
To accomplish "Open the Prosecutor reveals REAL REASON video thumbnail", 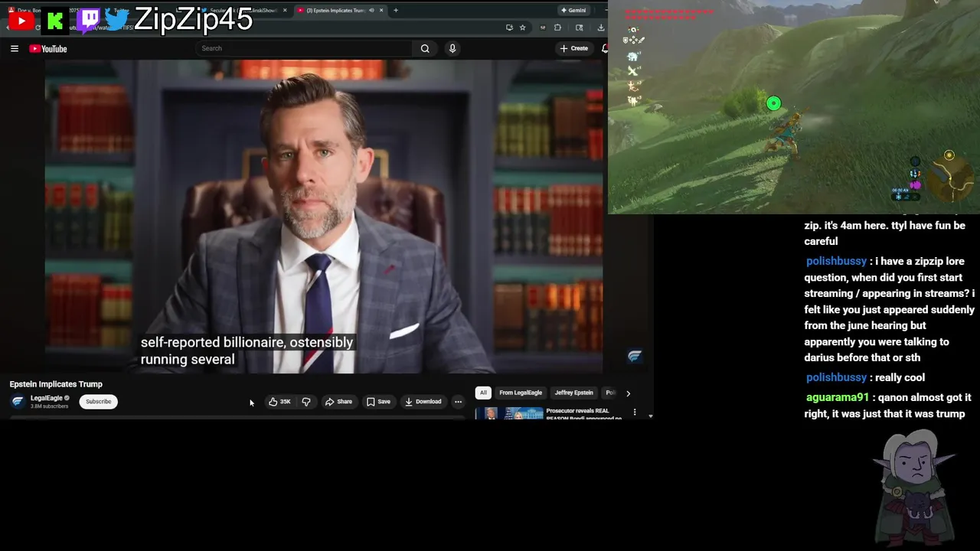I will pyautogui.click(x=509, y=414).
